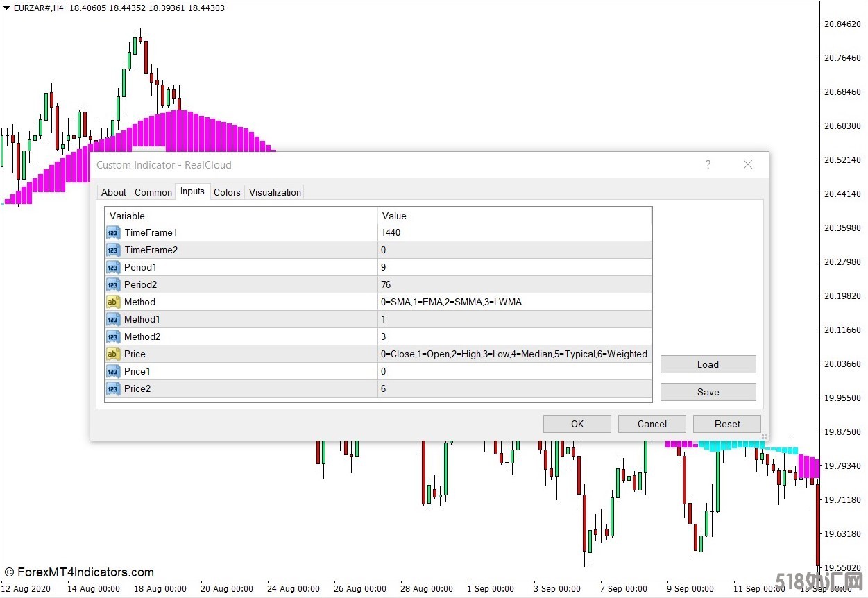Click the Method variable name

(x=139, y=302)
